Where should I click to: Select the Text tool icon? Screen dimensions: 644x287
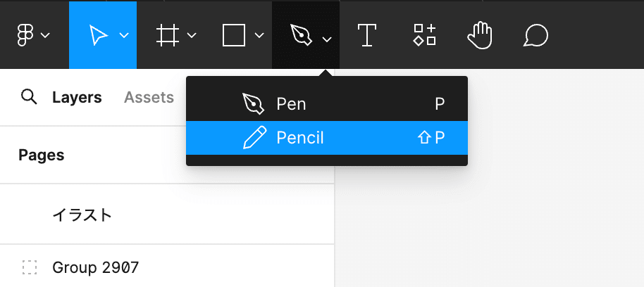click(x=367, y=35)
